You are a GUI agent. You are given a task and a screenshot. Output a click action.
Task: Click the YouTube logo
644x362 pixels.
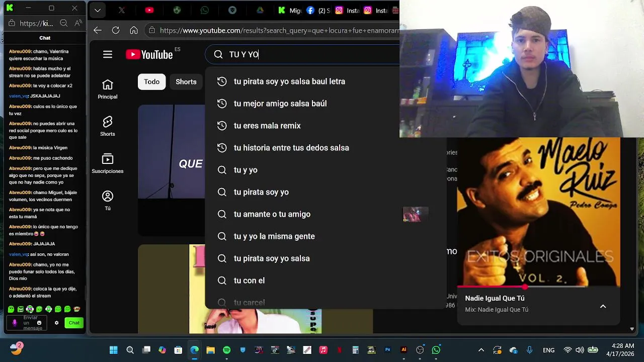tap(149, 54)
